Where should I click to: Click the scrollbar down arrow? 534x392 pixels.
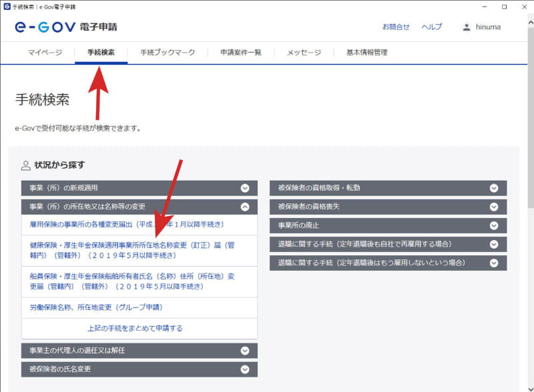coord(531,389)
